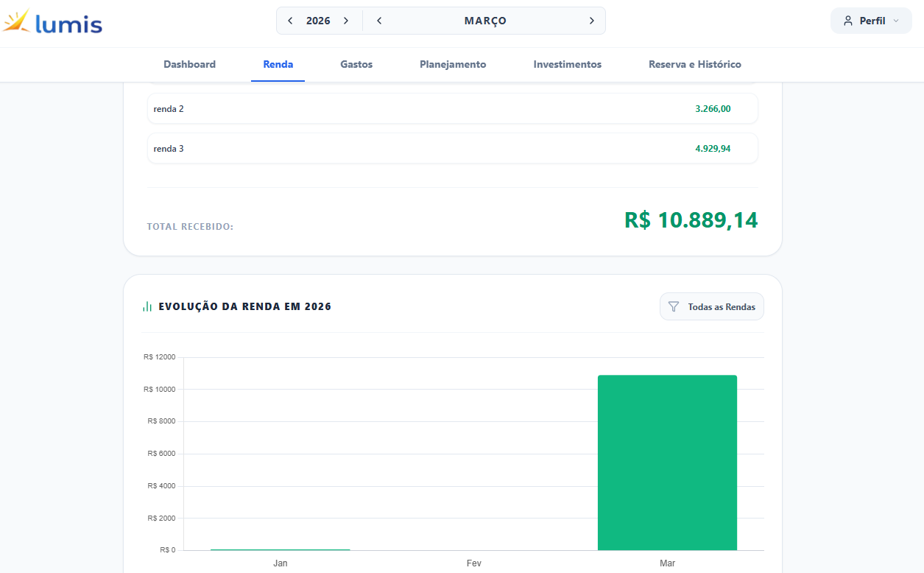The width and height of the screenshot is (924, 573).
Task: Open the Todas as Rendas filter selector
Action: click(711, 306)
